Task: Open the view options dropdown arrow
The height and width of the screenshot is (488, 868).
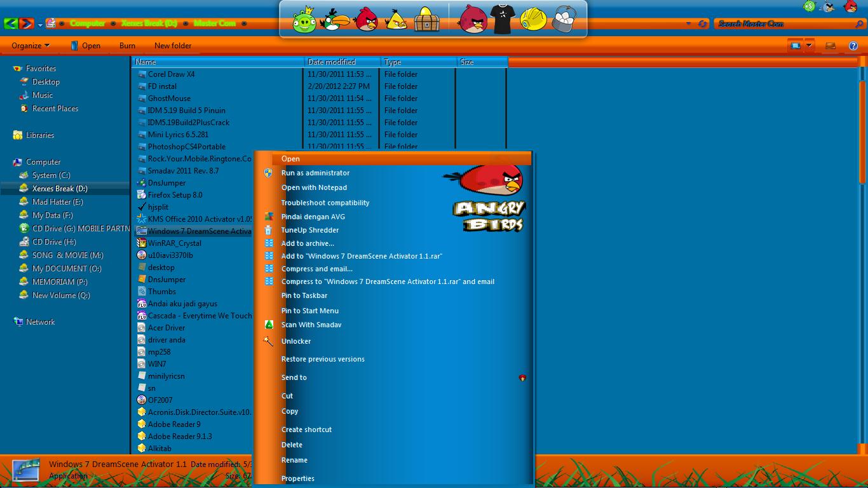Action: click(809, 46)
